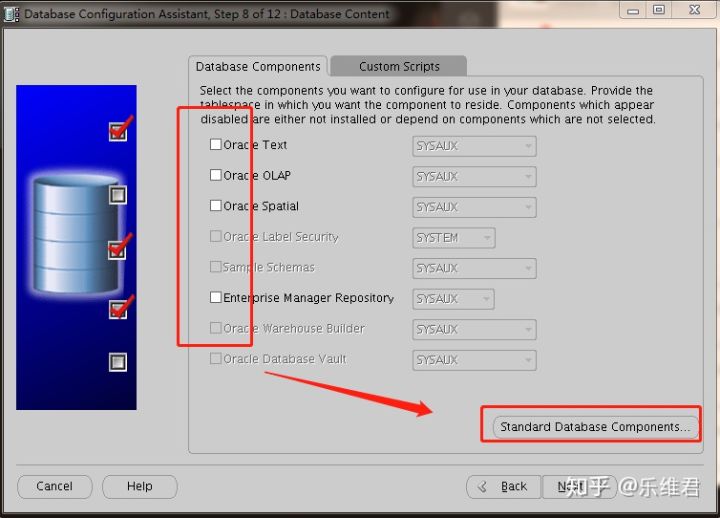Click the Database Configuration Assistant title icon

tap(11, 14)
